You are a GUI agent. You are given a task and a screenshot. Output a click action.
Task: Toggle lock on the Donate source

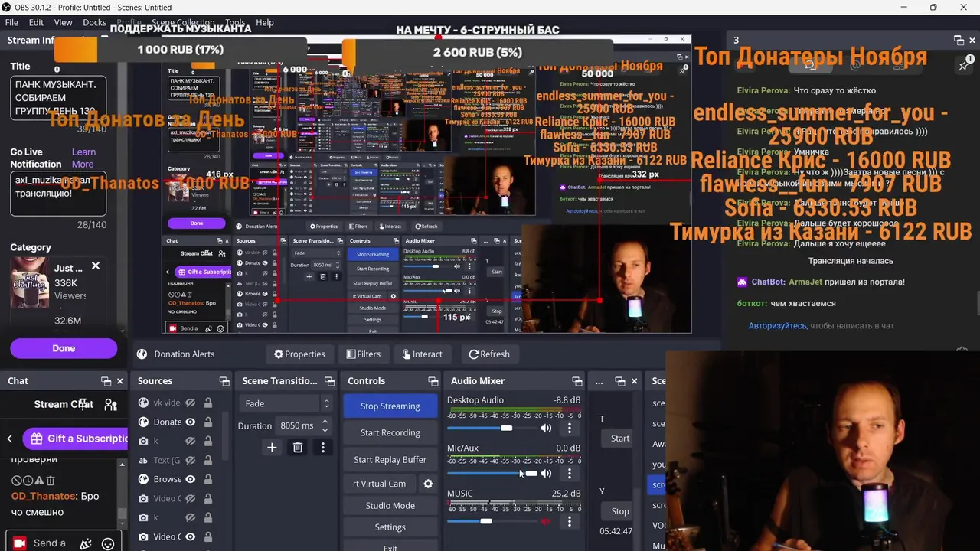tap(208, 422)
